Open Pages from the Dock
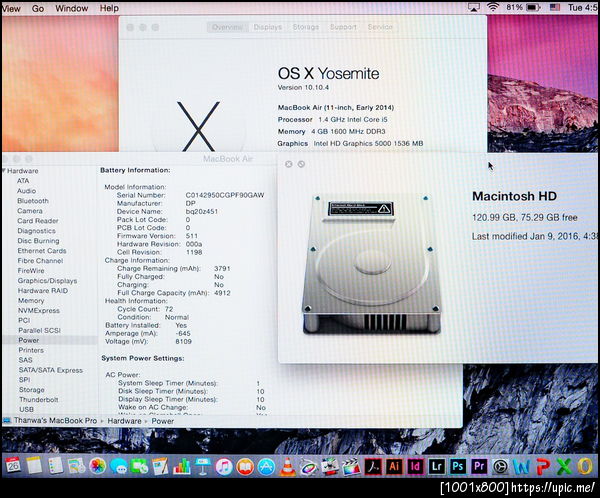This screenshot has height=498, width=600. 160,467
